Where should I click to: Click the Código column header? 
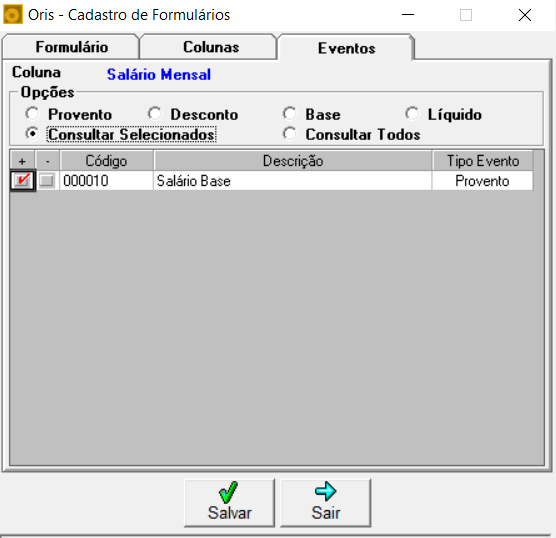(x=106, y=161)
